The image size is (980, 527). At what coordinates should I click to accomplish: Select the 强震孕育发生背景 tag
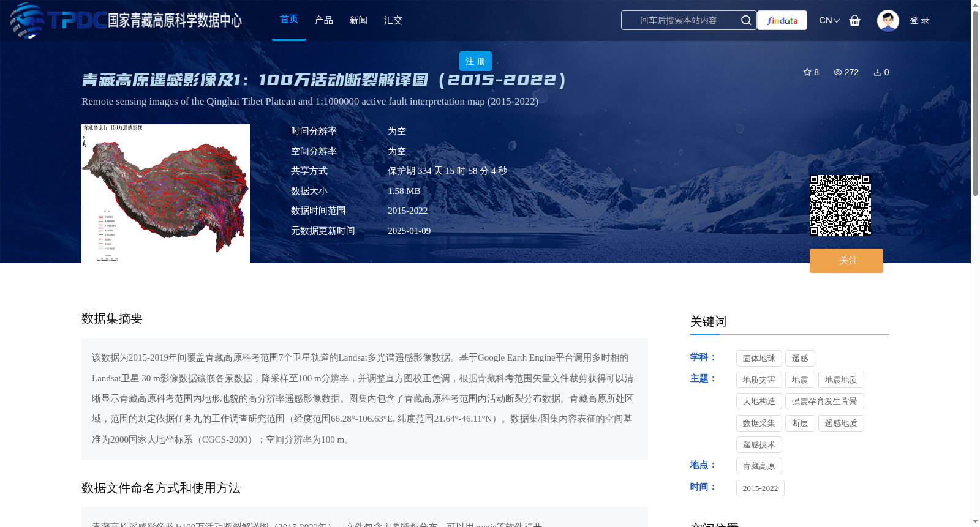(x=824, y=402)
